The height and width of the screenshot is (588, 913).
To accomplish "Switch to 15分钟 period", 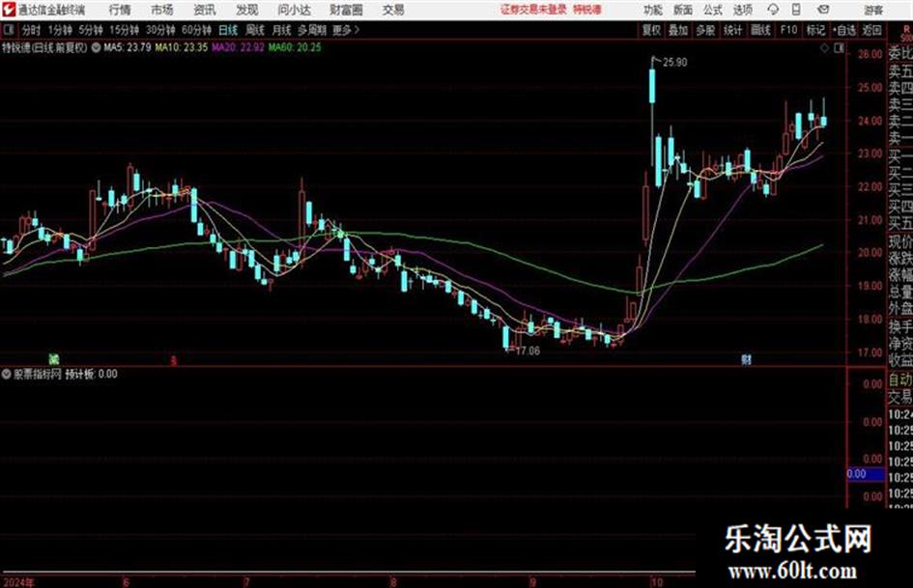I will point(124,30).
